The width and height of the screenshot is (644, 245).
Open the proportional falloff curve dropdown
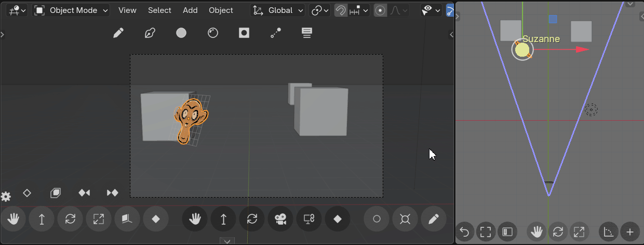(398, 10)
